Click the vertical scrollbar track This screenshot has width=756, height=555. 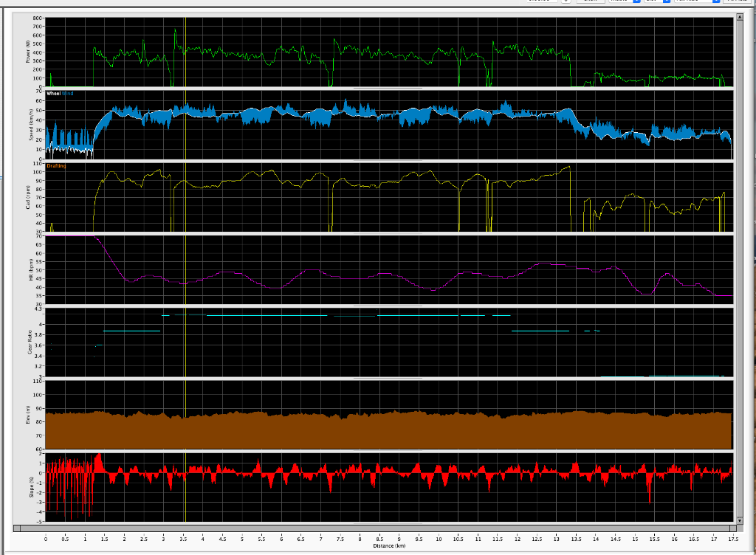click(x=740, y=269)
